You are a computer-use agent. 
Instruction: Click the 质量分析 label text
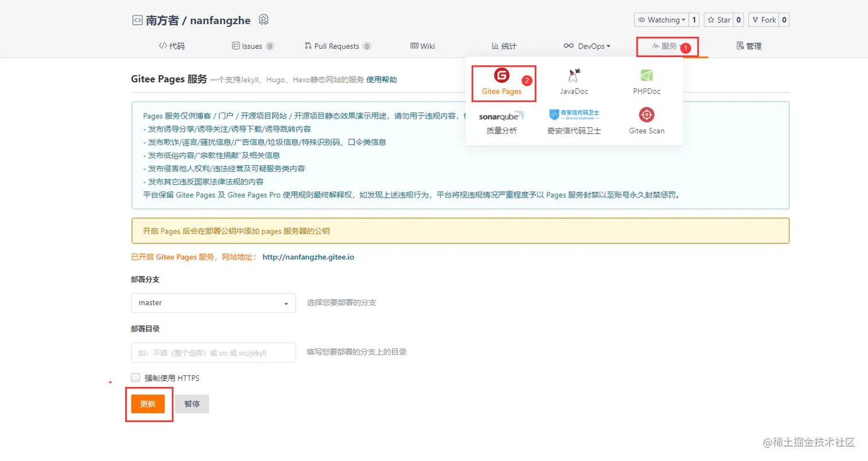[x=502, y=130]
